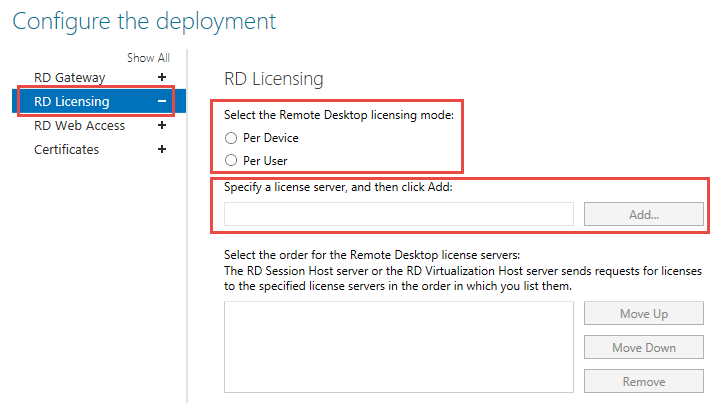The width and height of the screenshot is (713, 403).
Task: Focus the license server name field
Action: (x=399, y=214)
